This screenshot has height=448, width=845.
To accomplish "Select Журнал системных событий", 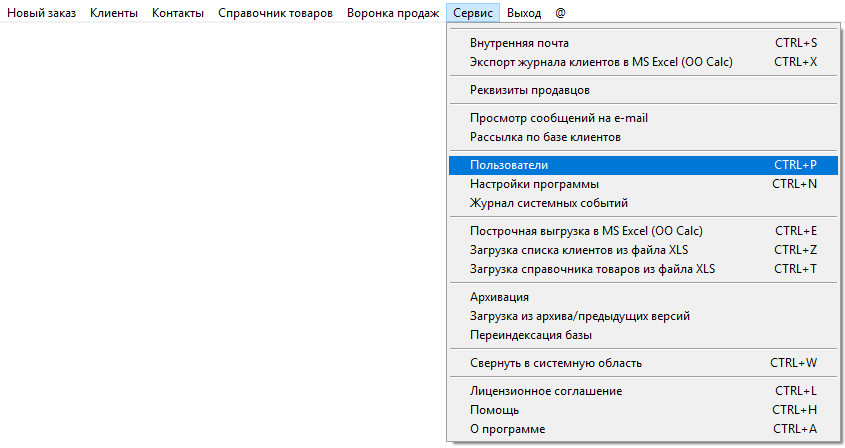I will coord(547,203).
